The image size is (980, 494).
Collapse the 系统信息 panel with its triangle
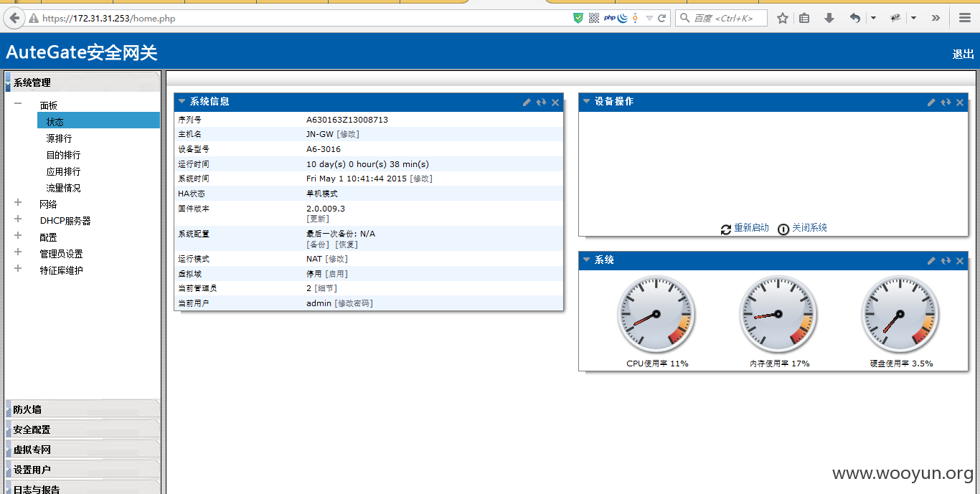click(182, 102)
